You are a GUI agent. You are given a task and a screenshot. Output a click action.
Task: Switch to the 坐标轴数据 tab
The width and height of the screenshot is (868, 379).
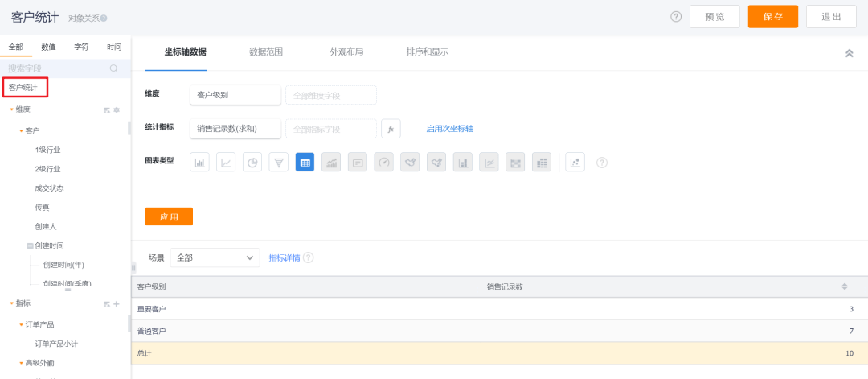point(186,52)
